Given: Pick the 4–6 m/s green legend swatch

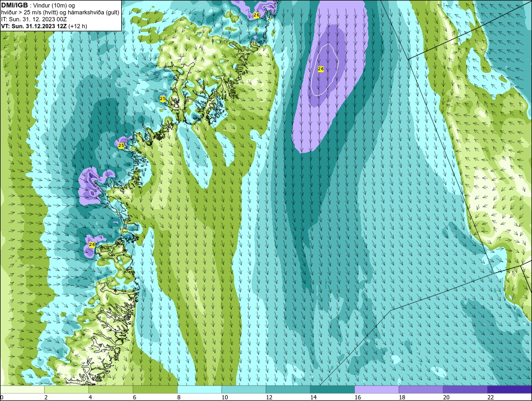Looking at the screenshot, I should click(x=111, y=389).
